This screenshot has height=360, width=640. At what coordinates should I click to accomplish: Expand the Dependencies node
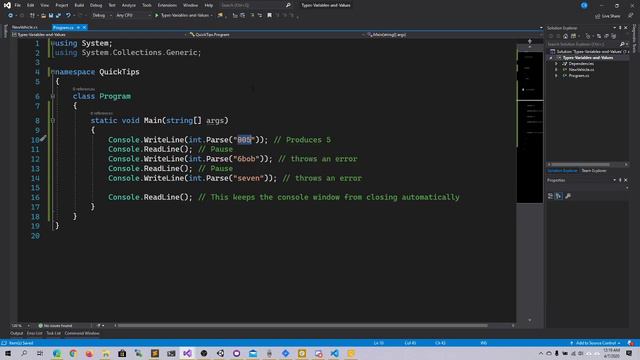[x=556, y=64]
